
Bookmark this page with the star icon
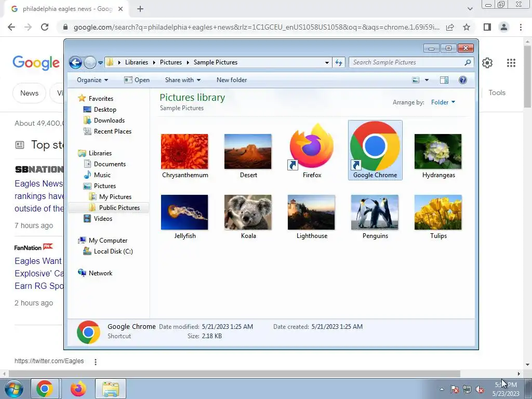coord(467,27)
